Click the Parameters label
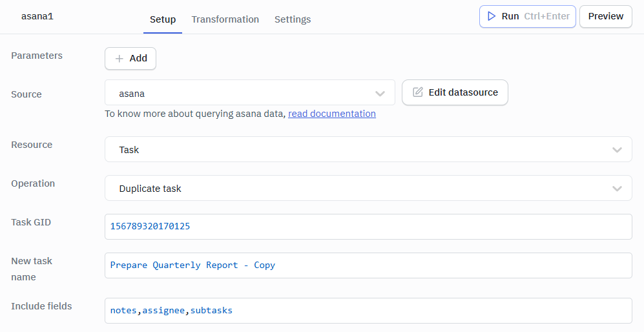The height and width of the screenshot is (332, 644). [x=37, y=56]
